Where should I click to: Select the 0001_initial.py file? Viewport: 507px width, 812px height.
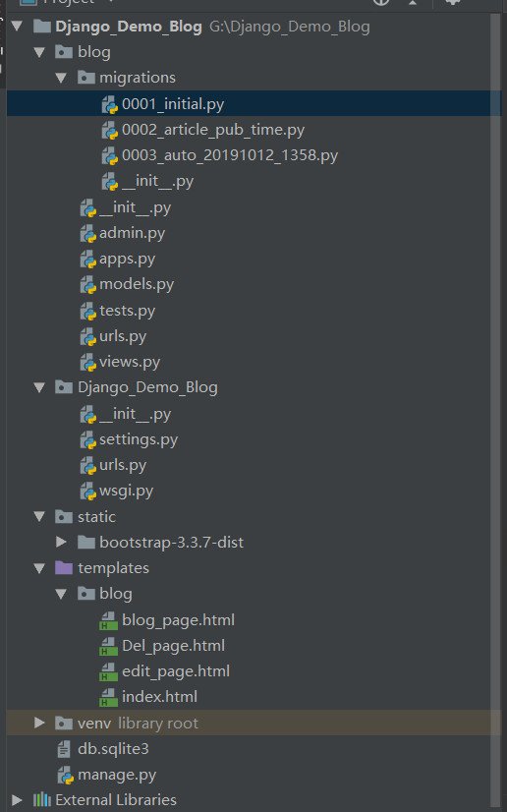[x=173, y=104]
